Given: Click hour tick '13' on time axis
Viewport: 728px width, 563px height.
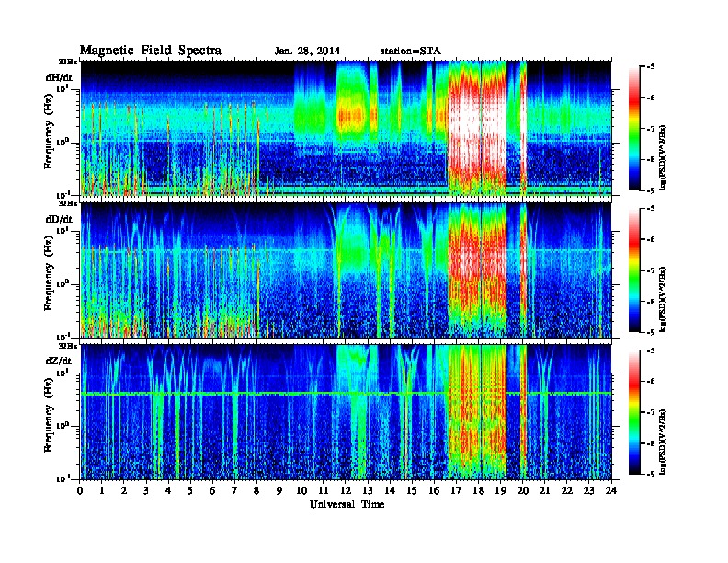Looking at the screenshot, I should (368, 491).
